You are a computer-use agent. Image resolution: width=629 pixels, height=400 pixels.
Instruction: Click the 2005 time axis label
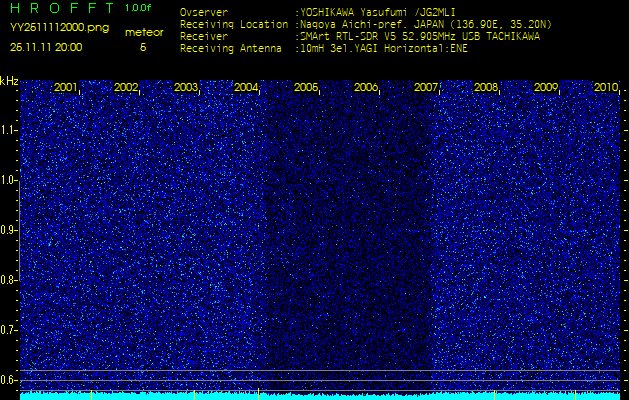(306, 87)
